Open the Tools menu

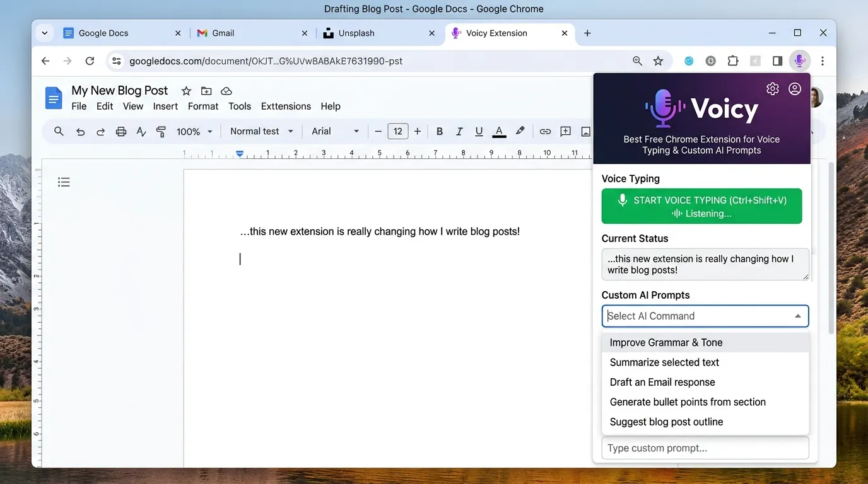[240, 106]
